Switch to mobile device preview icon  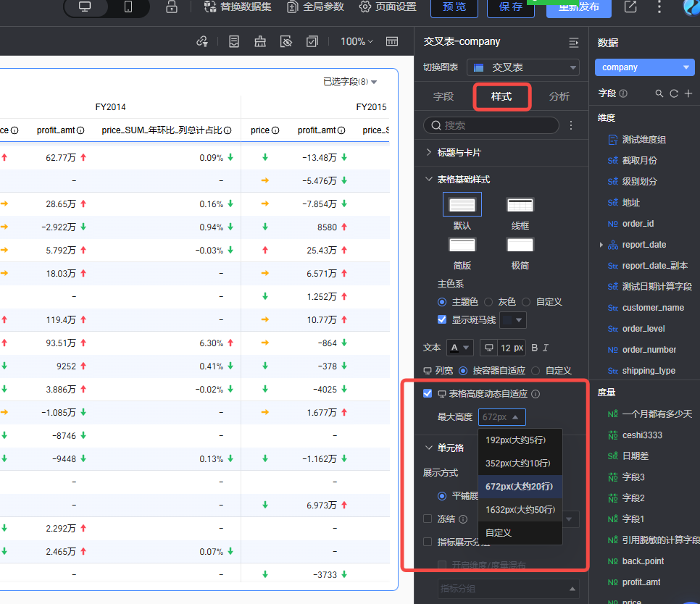[128, 7]
